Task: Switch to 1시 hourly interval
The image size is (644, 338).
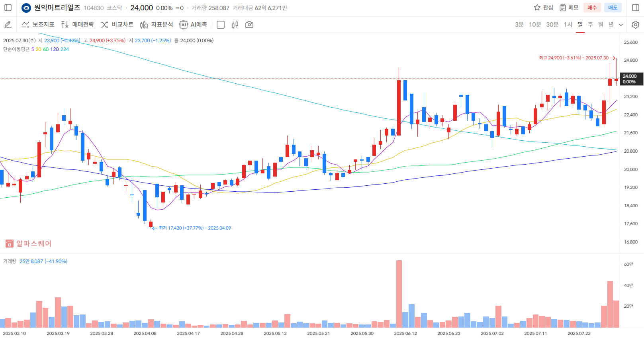Action: point(568,25)
